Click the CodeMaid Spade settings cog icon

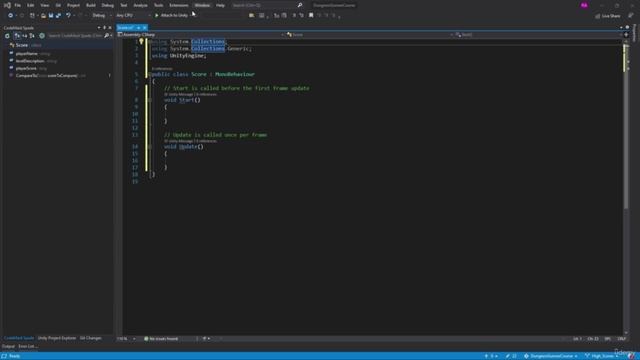[42, 36]
